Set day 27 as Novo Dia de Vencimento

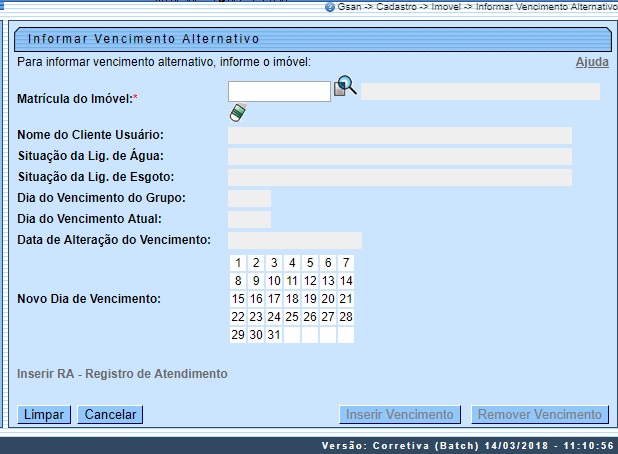(x=328, y=317)
